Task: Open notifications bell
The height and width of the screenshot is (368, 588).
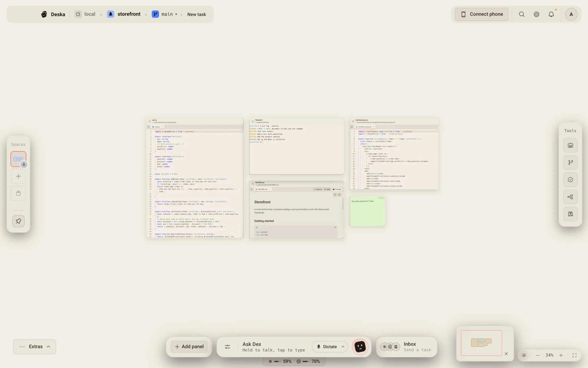Action: pos(551,14)
